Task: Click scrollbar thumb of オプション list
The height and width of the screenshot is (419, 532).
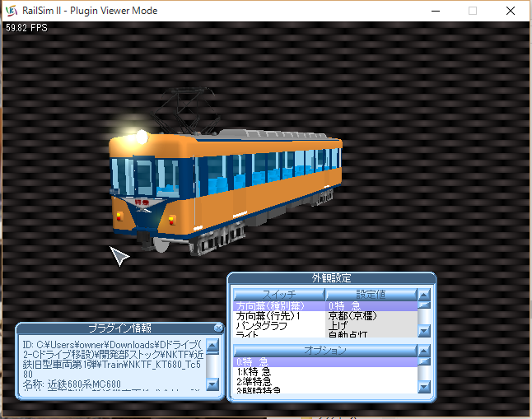Action: [424, 361]
